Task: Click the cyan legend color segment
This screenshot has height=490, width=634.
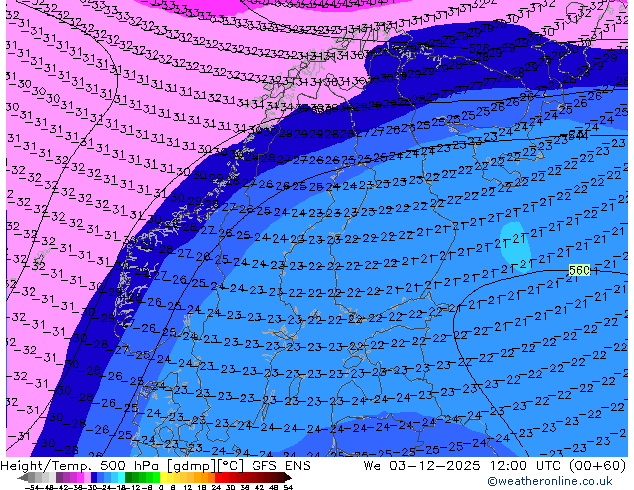Action: (121, 477)
